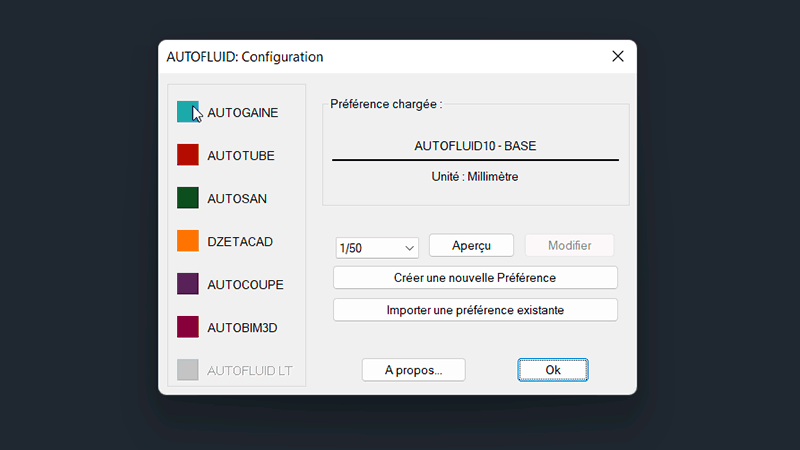Click the disabled Modifier button
The image size is (800, 450).
coord(569,245)
